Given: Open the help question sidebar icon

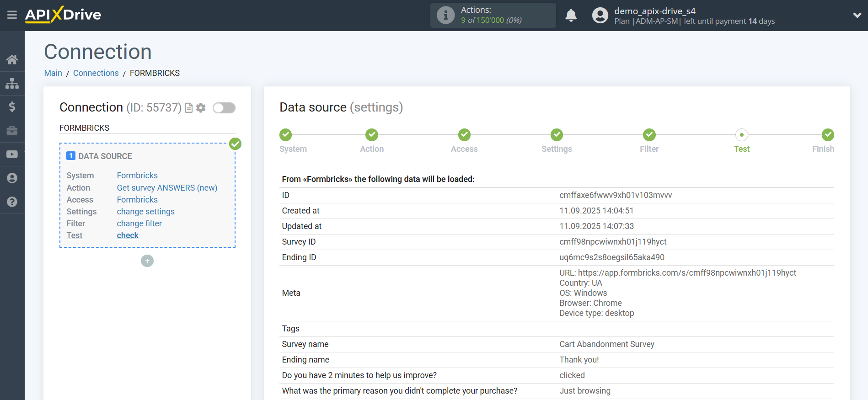Looking at the screenshot, I should click(x=12, y=202).
